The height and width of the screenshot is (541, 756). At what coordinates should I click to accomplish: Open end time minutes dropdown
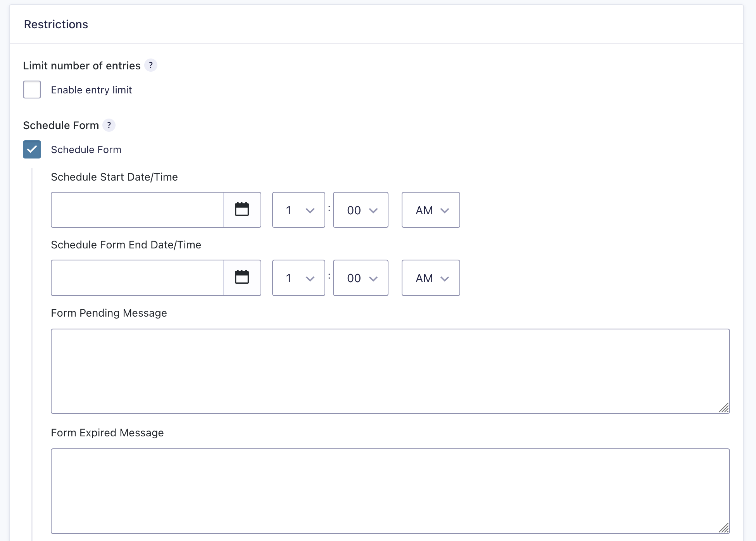(x=361, y=278)
